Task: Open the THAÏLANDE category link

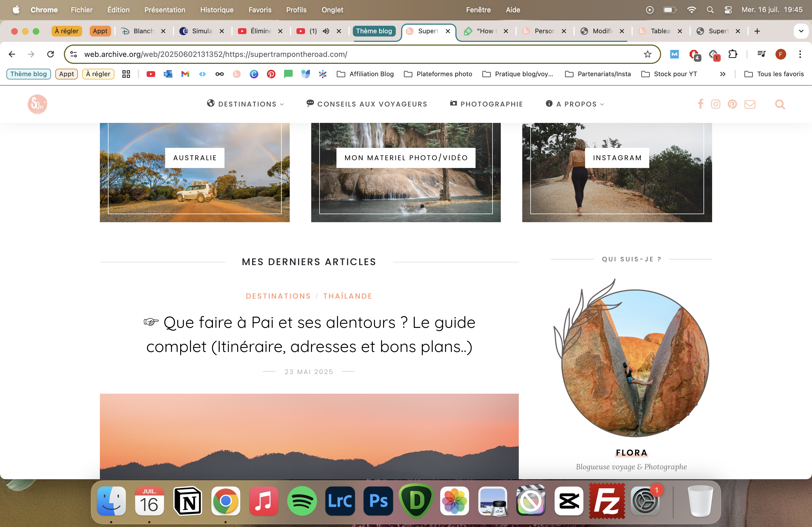Action: click(347, 296)
